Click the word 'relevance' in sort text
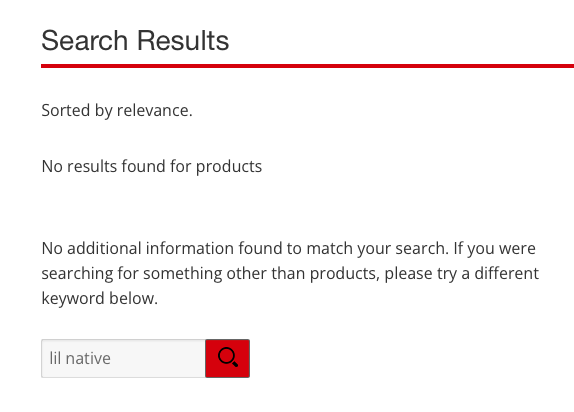 coord(154,110)
